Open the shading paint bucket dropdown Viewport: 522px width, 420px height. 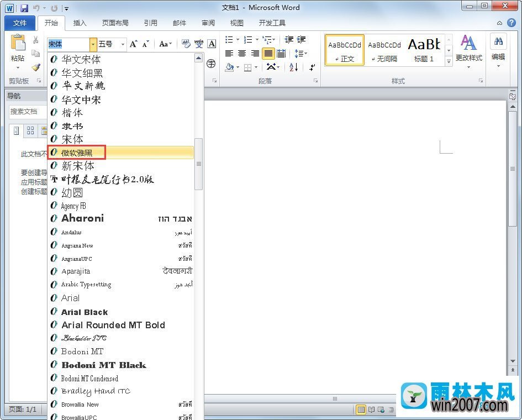[238, 67]
